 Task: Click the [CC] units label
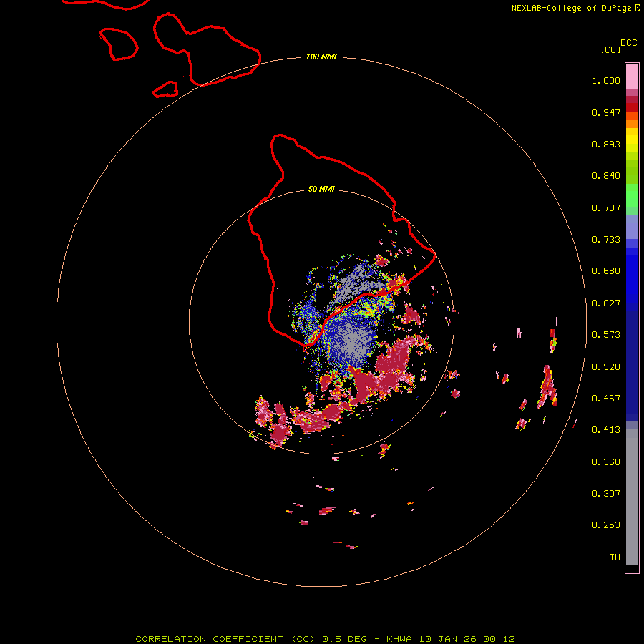610,49
